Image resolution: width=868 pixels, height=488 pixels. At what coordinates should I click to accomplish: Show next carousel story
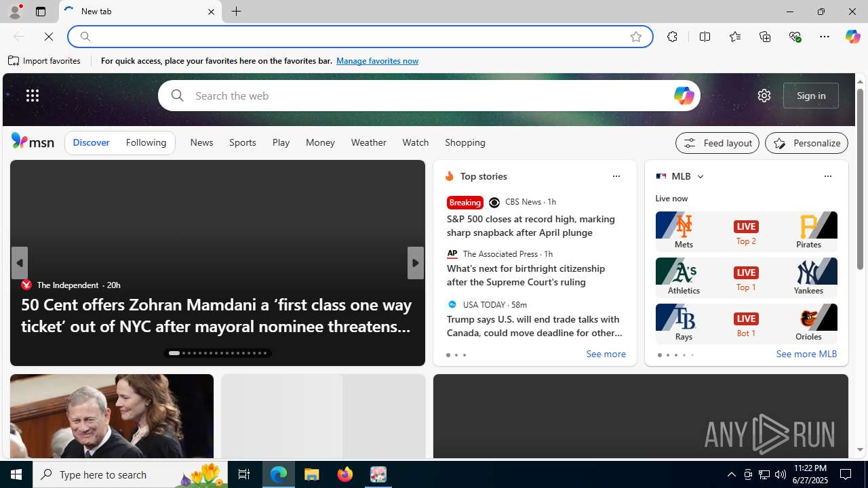pyautogui.click(x=415, y=263)
